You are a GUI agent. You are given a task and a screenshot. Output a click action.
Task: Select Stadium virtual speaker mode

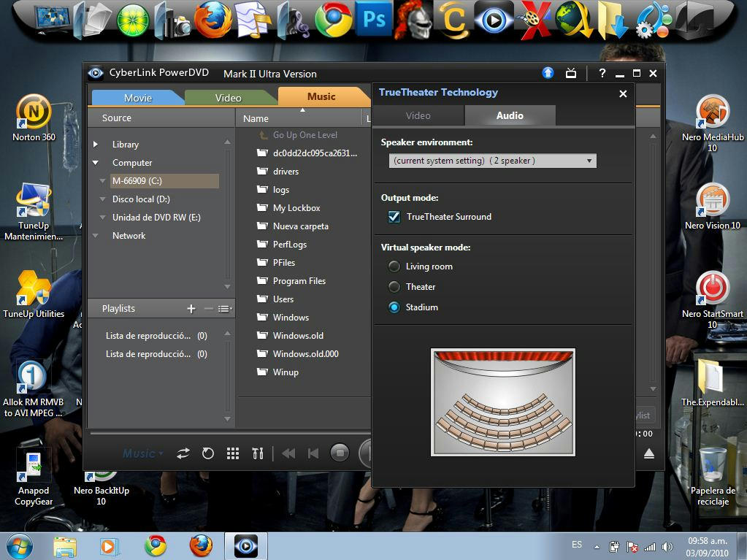click(x=394, y=307)
